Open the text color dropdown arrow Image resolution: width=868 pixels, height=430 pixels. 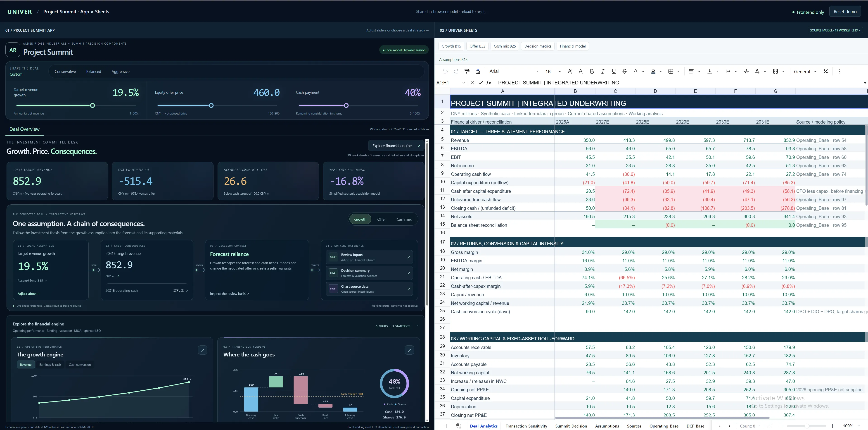pyautogui.click(x=643, y=71)
